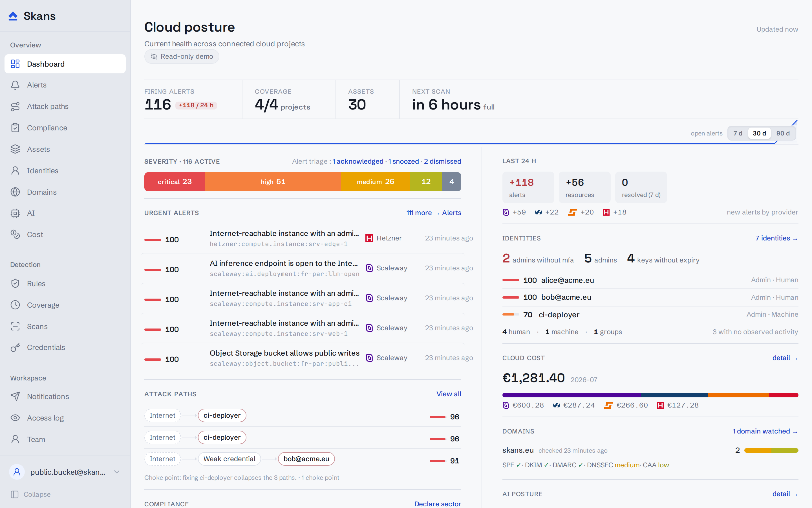Screen dimensions: 812x508
Task: Click 'View all' attack paths
Action: click(x=449, y=394)
